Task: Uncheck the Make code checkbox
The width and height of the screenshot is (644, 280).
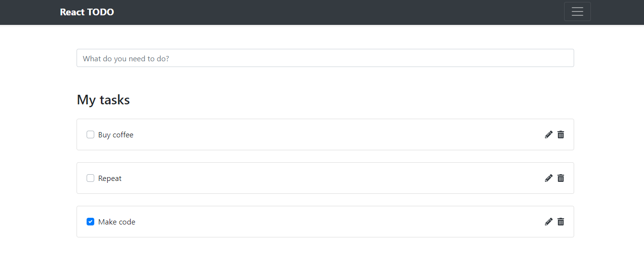Action: point(90,222)
